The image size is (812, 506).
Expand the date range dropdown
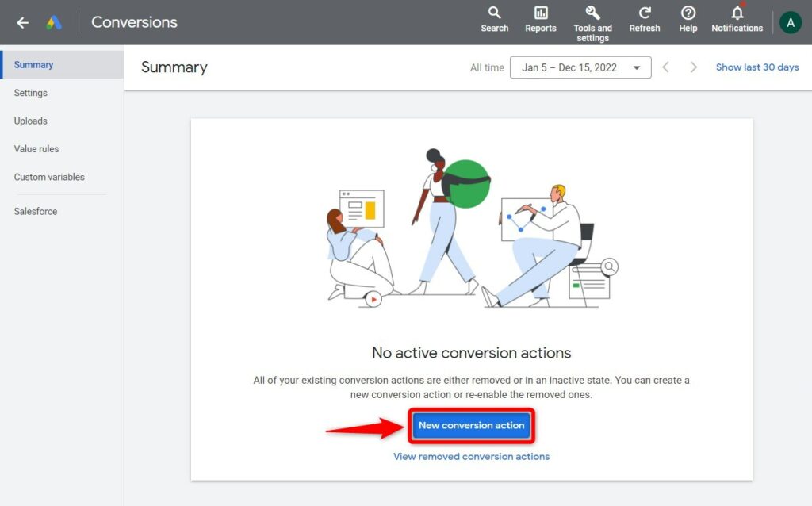click(580, 67)
